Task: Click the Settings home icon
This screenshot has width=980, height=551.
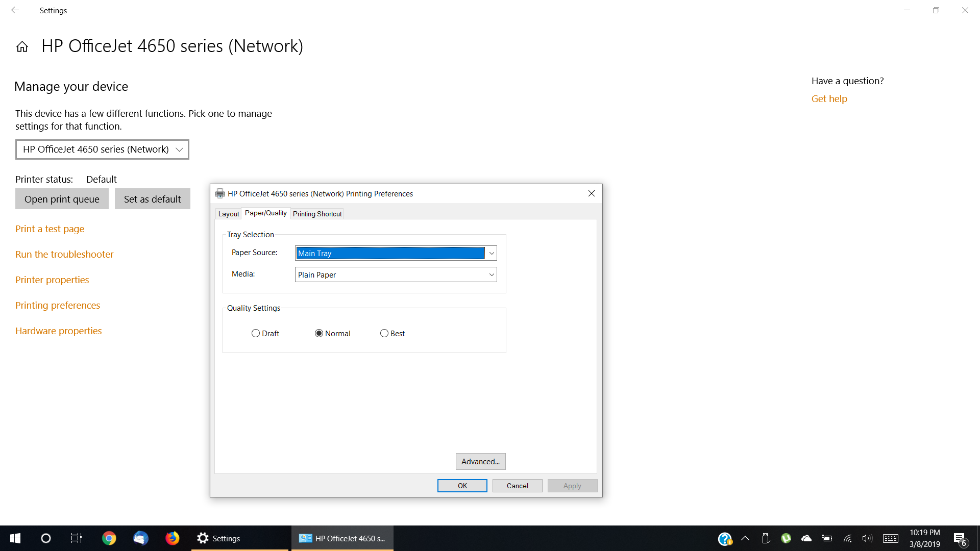Action: point(22,47)
